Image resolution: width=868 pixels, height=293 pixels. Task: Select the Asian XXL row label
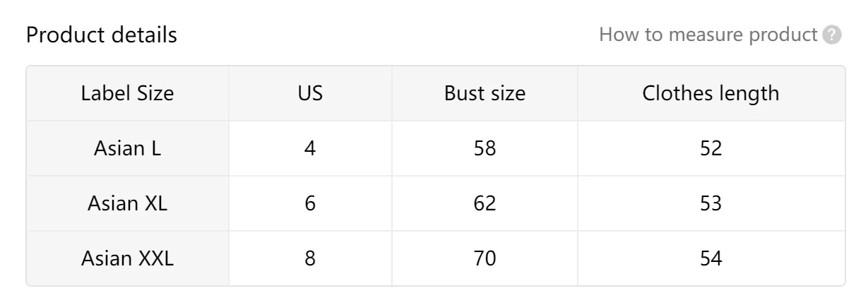128,258
